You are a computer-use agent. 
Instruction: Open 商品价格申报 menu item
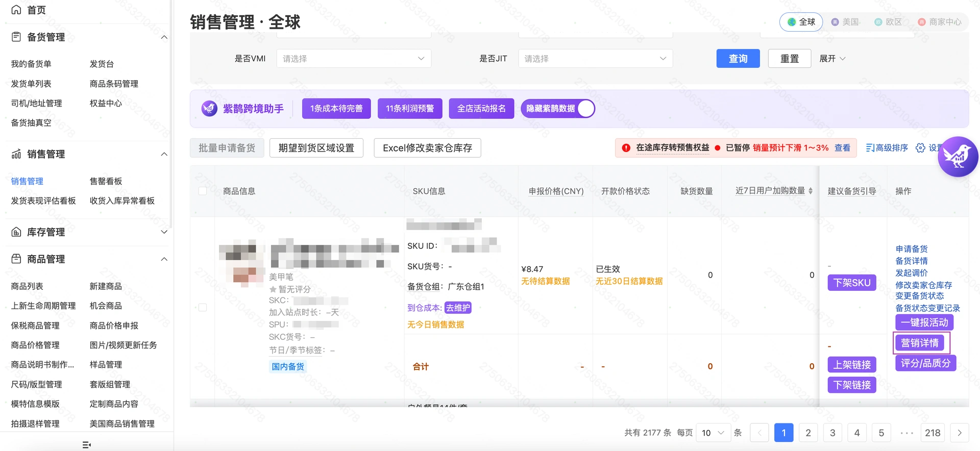(114, 325)
